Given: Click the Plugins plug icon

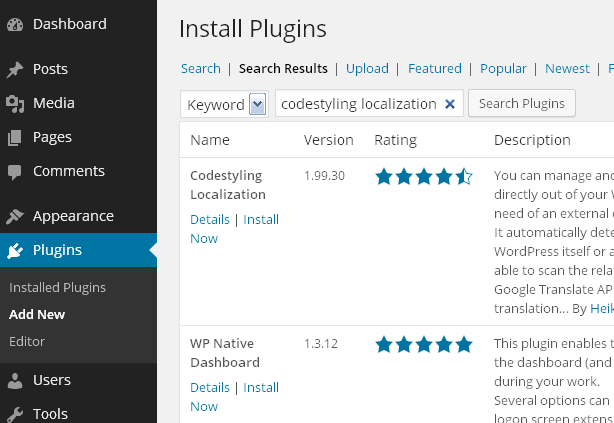Looking at the screenshot, I should click(15, 251).
